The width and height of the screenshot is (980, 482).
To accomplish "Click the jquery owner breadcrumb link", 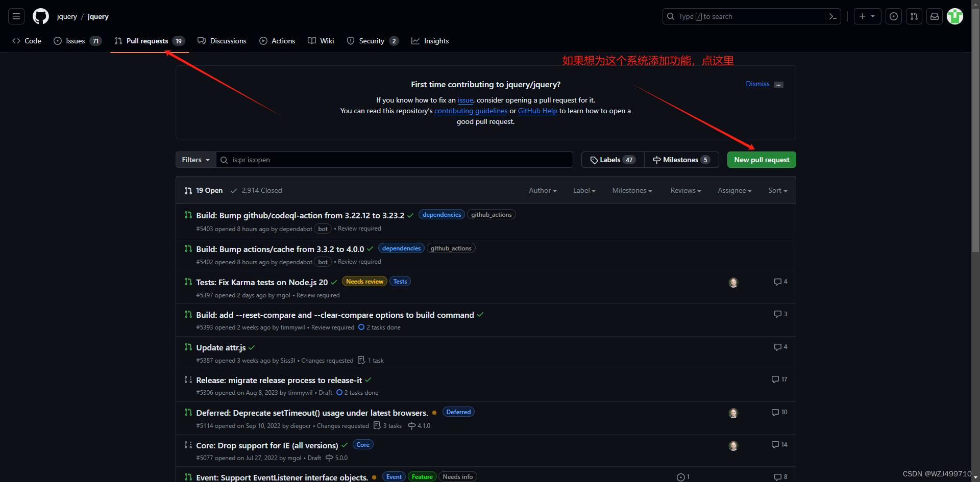I will 67,16.
